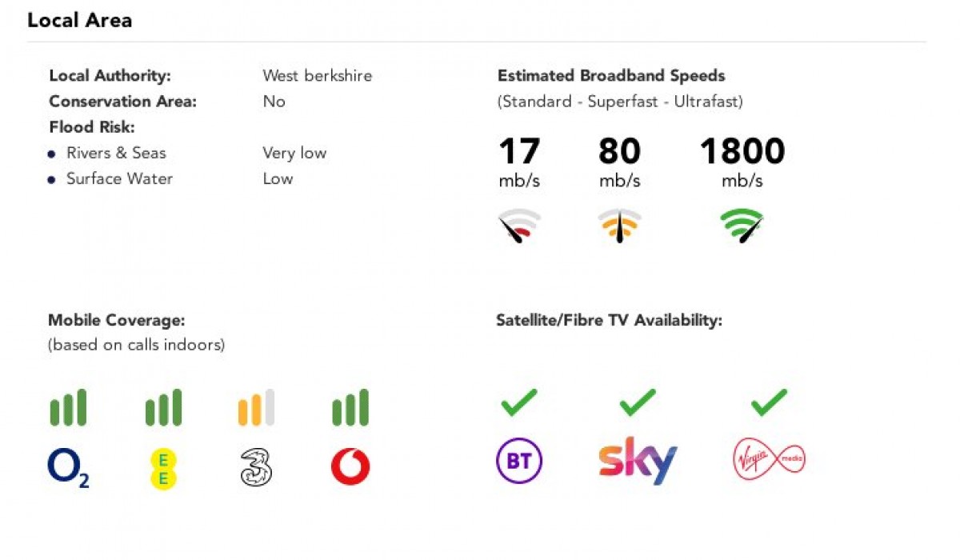960x560 pixels.
Task: Click the Local Area section heading
Action: pos(79,21)
